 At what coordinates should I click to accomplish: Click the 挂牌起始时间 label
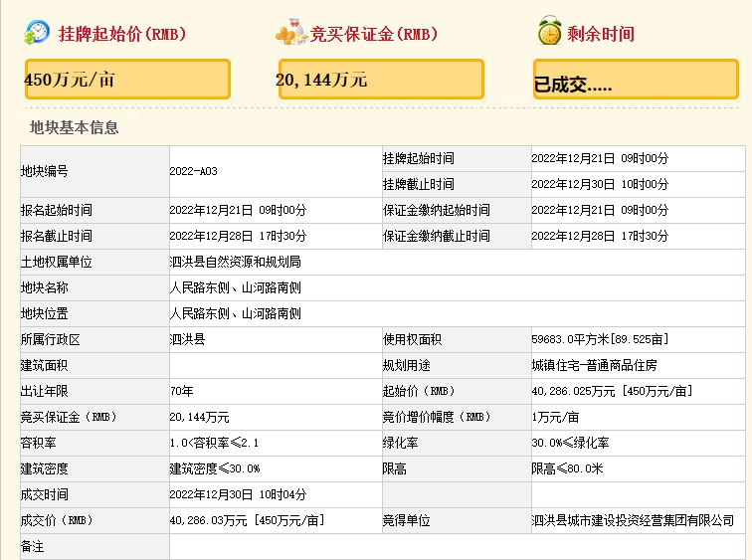coord(418,158)
